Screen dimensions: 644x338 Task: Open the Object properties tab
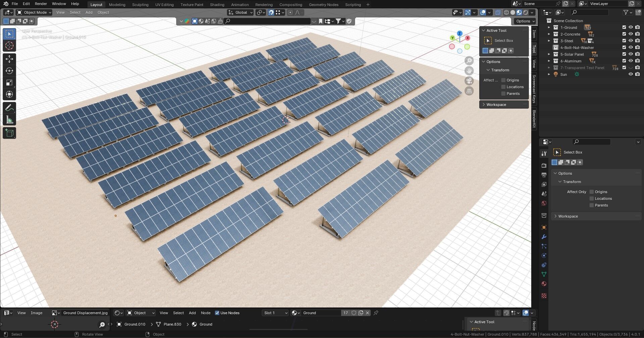point(544,227)
